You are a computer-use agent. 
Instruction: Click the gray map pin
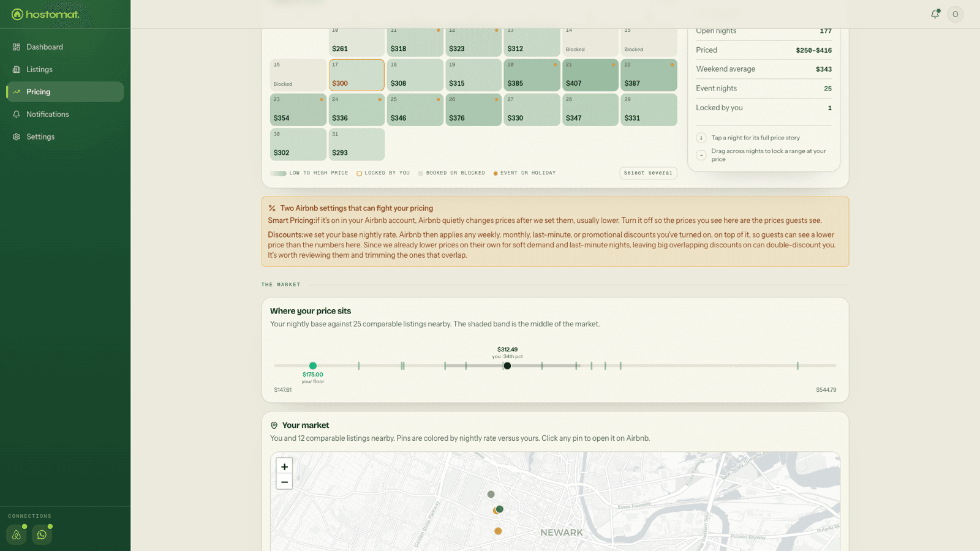491,494
